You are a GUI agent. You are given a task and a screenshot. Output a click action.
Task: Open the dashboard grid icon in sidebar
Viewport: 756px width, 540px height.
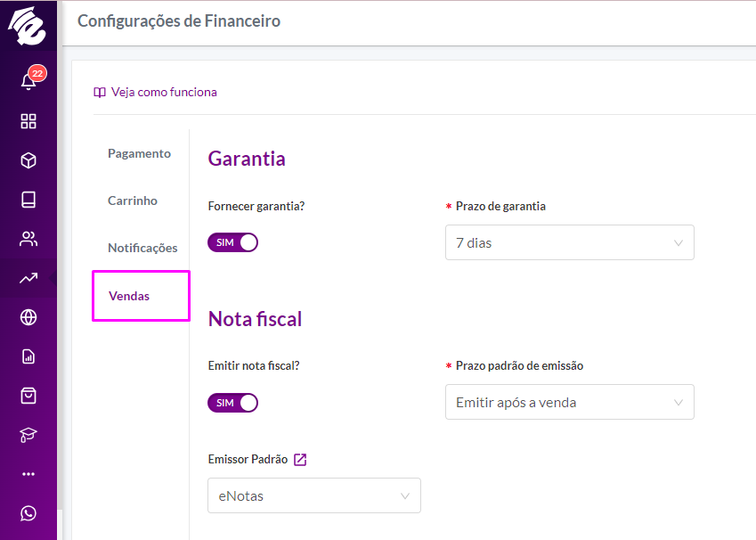[x=28, y=121]
